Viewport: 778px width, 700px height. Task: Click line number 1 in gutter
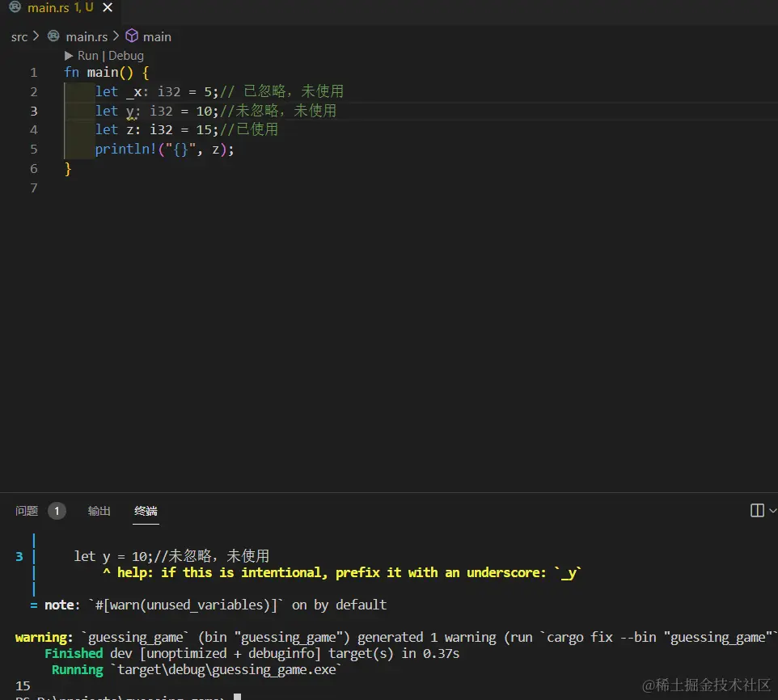click(34, 73)
